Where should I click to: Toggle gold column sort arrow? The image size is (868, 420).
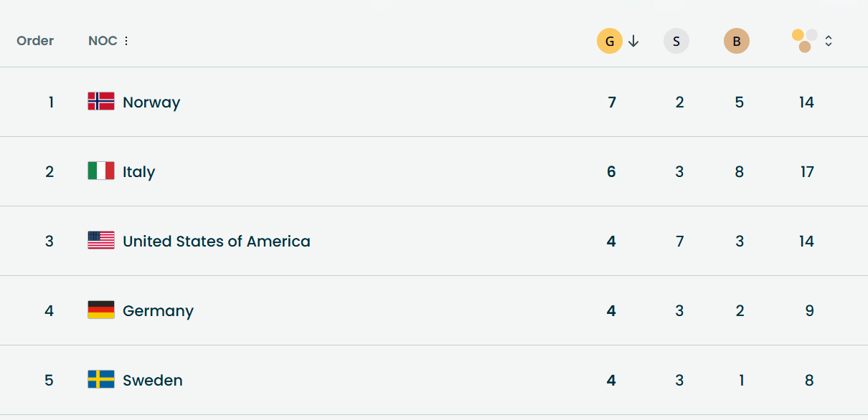[633, 41]
